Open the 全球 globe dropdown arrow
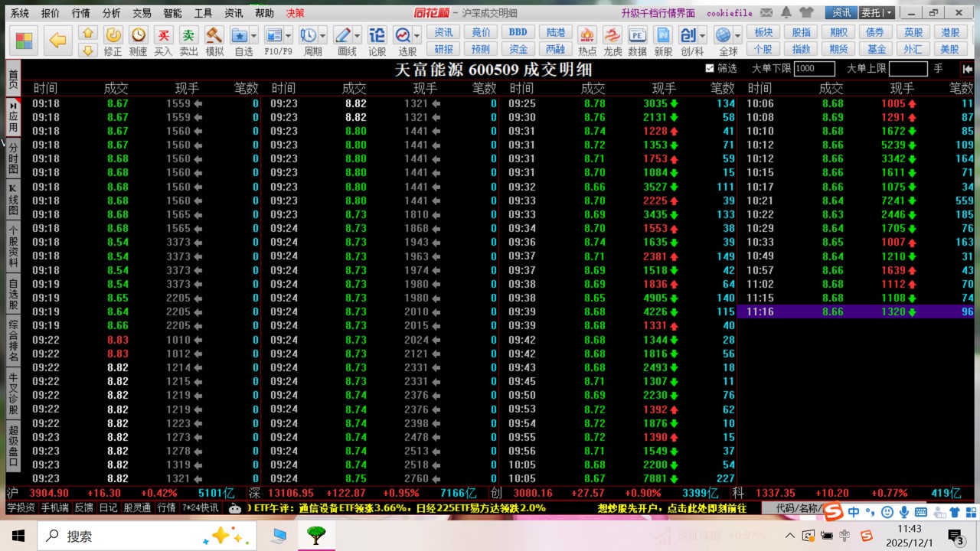Viewport: 980px width, 551px height. pos(737,35)
